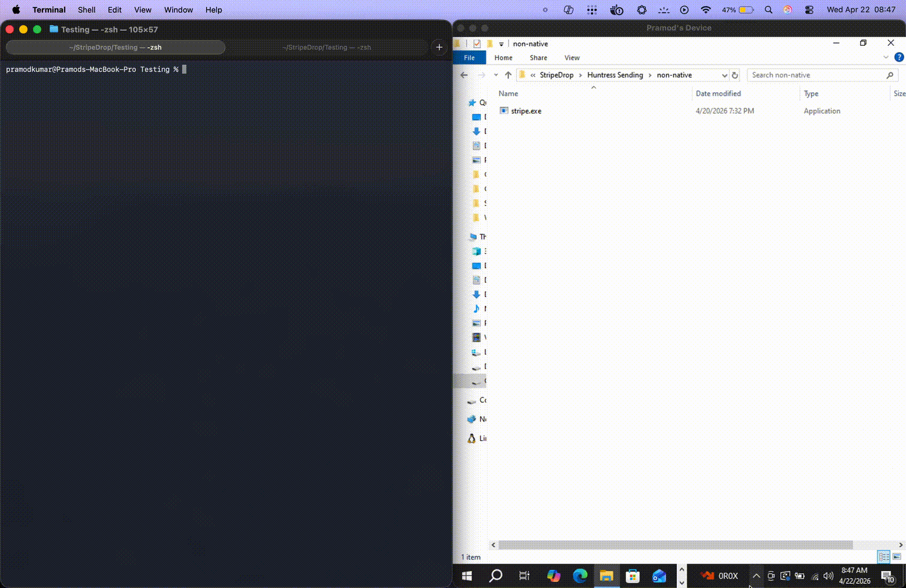Click the chevron after Huntress Sending breadcrumb
The image size is (906, 588).
(650, 75)
